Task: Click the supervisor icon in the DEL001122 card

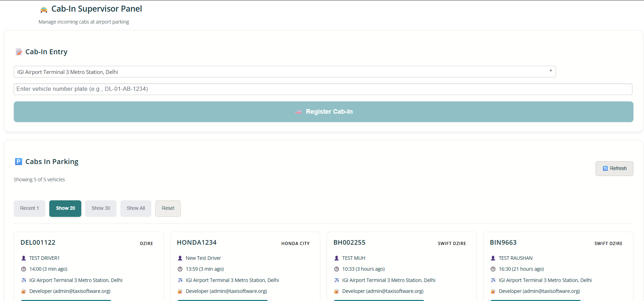Action: pyautogui.click(x=24, y=291)
